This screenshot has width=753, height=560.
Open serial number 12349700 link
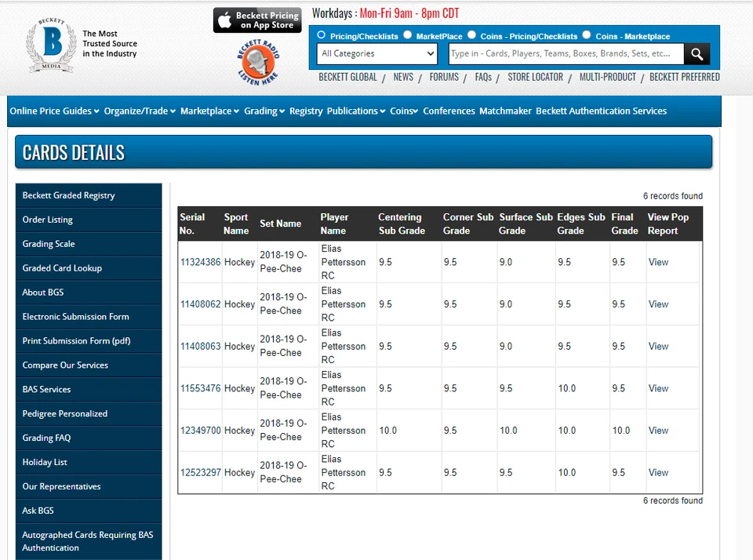pyautogui.click(x=200, y=431)
